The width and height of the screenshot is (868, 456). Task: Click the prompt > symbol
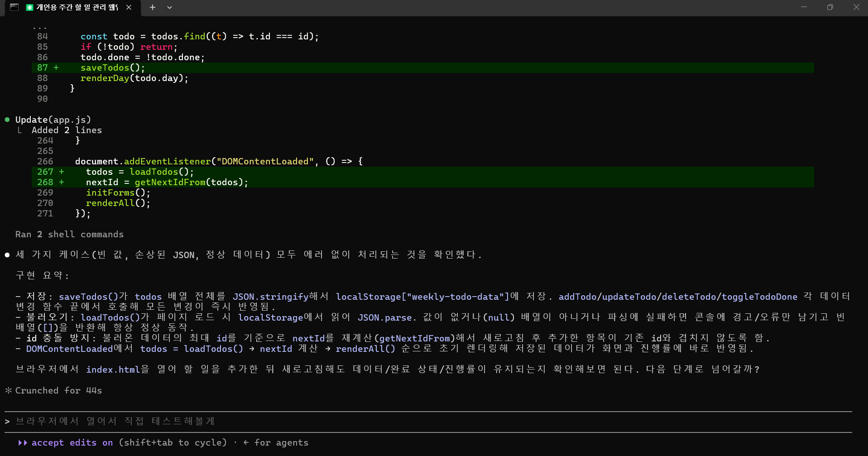click(x=7, y=422)
